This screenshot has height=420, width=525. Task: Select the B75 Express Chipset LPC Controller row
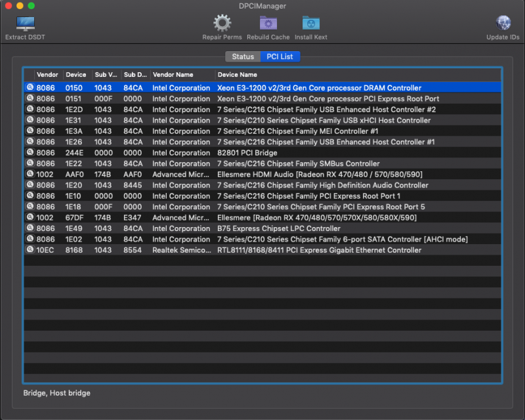click(279, 228)
